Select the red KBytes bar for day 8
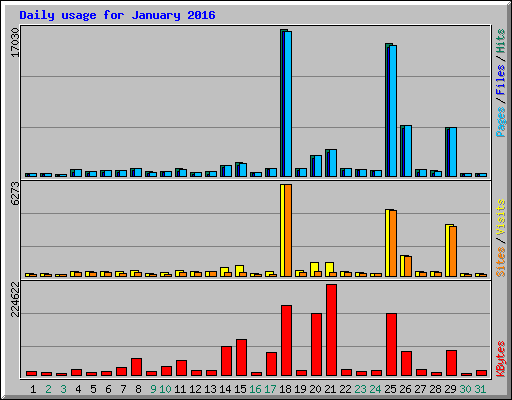Image resolution: width=512 pixels, height=400 pixels. (x=136, y=367)
